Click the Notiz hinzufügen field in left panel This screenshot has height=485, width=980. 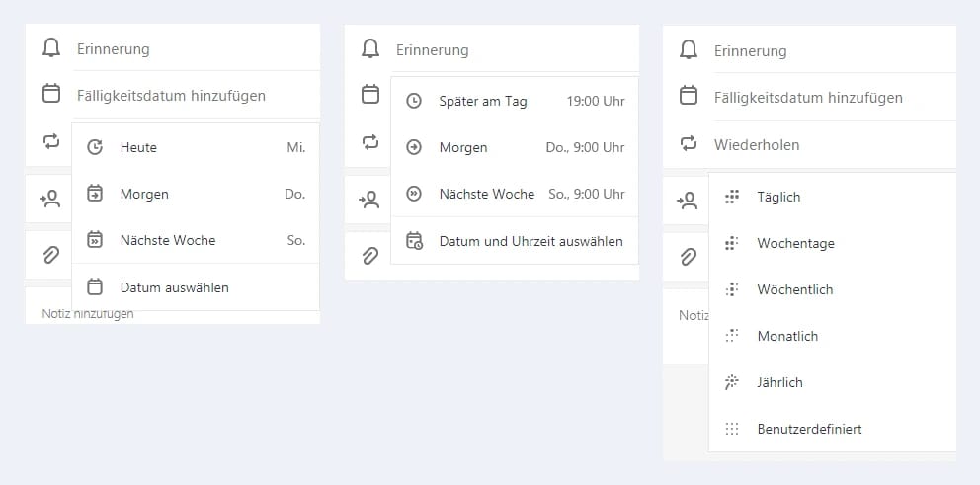click(88, 314)
